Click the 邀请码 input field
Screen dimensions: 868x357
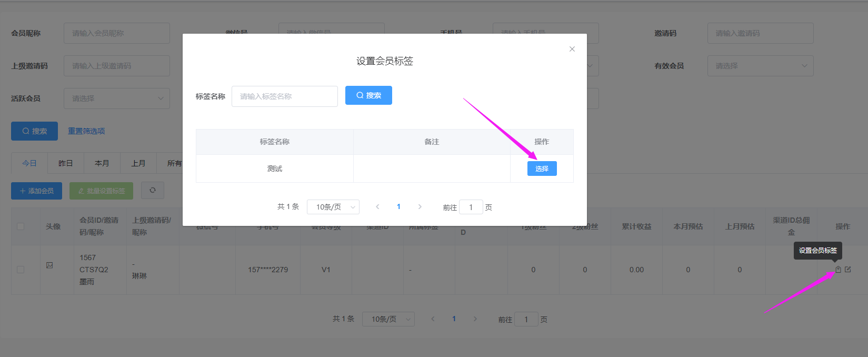761,33
